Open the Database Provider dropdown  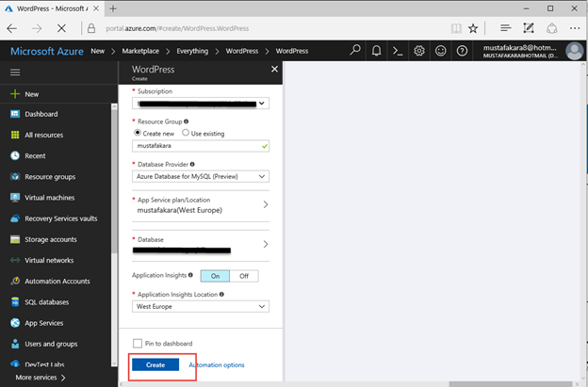(201, 176)
